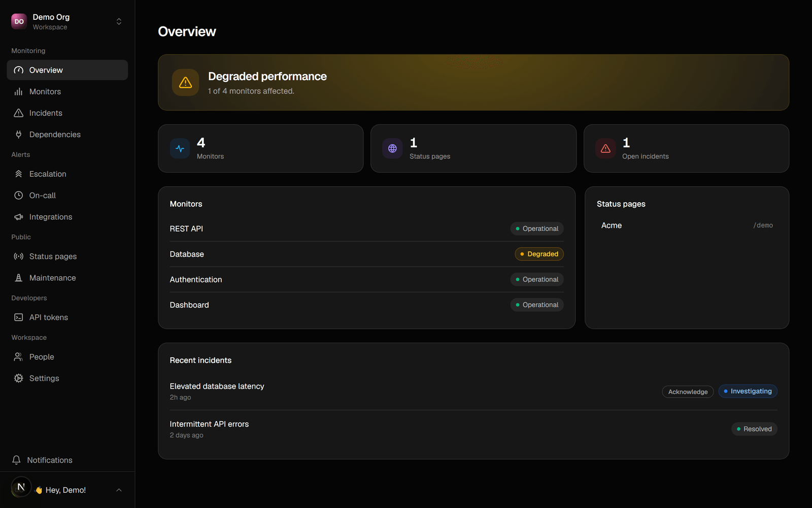This screenshot has height=508, width=812.
Task: Click the '1 of 4 monitors affected.' text
Action: click(x=251, y=91)
